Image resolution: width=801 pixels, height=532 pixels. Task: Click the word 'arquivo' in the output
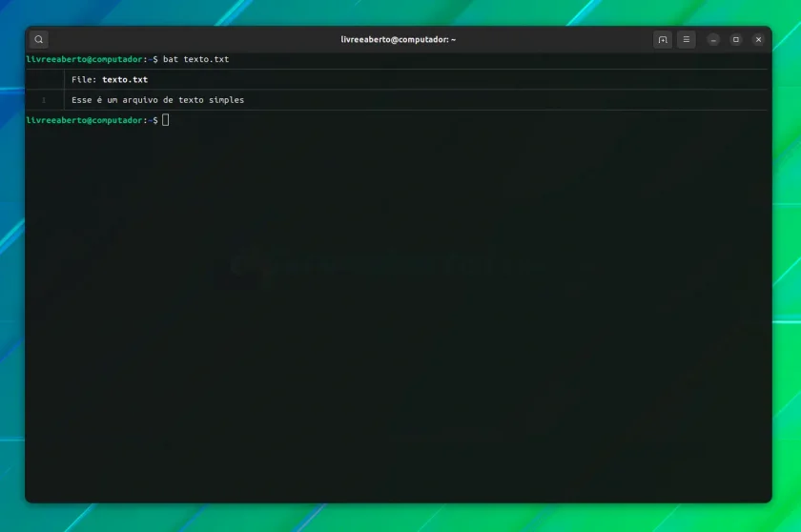[x=140, y=100]
